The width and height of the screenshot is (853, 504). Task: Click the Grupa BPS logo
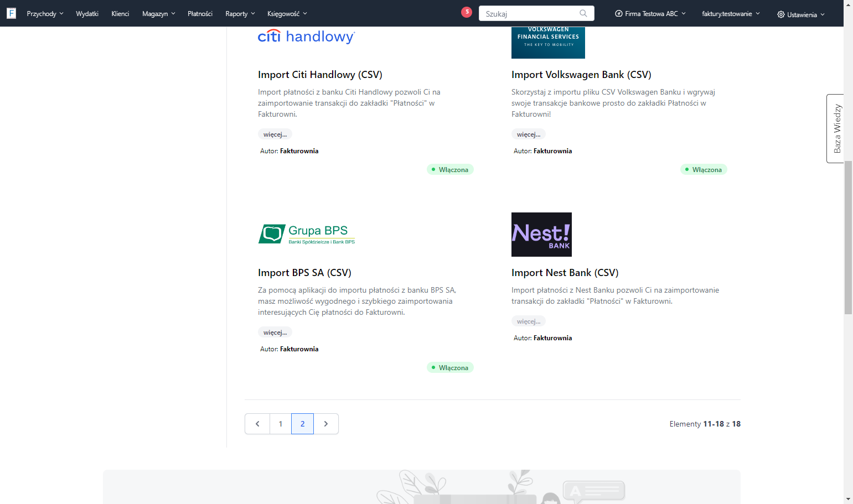[307, 235]
